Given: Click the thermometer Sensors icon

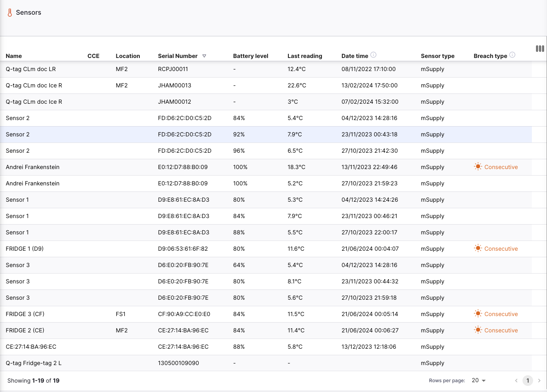Looking at the screenshot, I should click(10, 13).
